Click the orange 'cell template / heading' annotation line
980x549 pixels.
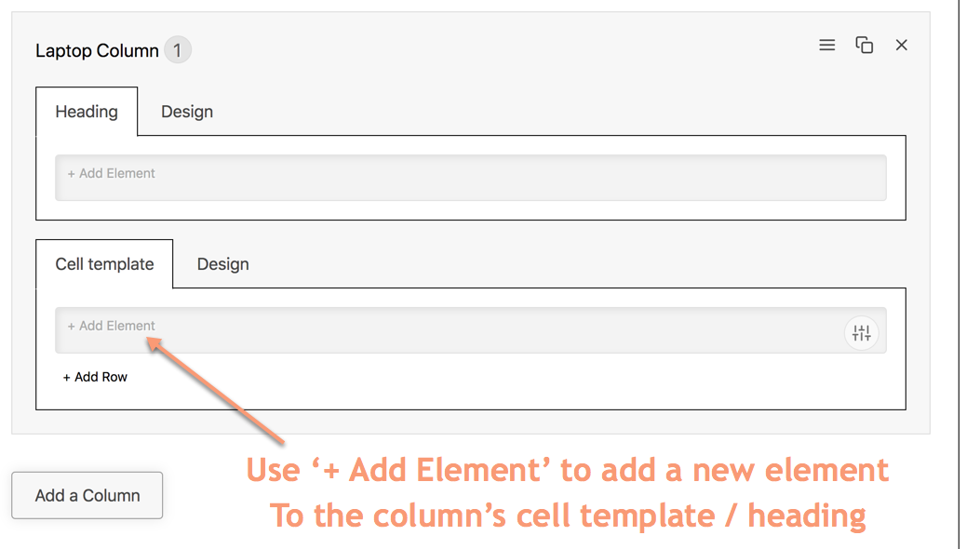click(568, 515)
